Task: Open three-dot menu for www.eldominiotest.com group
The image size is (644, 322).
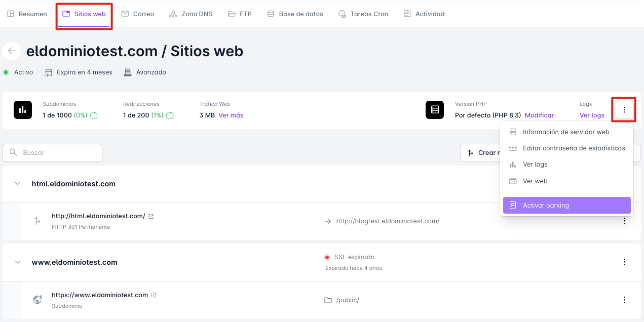Action: pyautogui.click(x=624, y=262)
